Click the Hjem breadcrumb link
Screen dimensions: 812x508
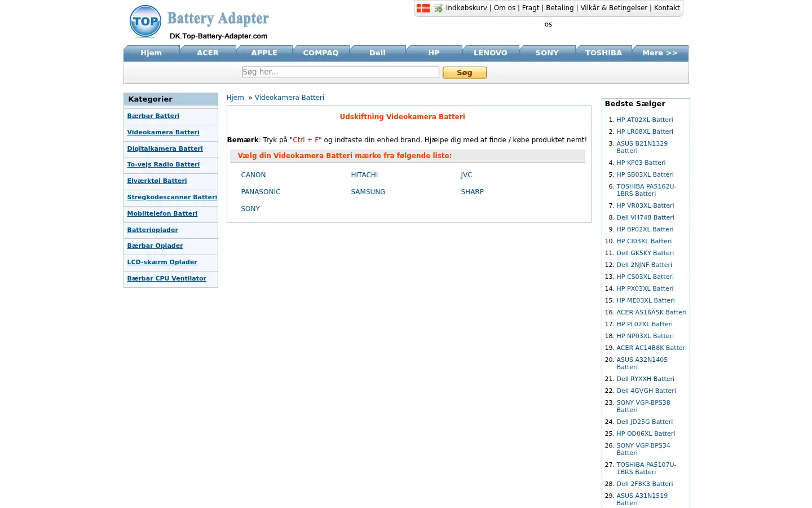(235, 98)
